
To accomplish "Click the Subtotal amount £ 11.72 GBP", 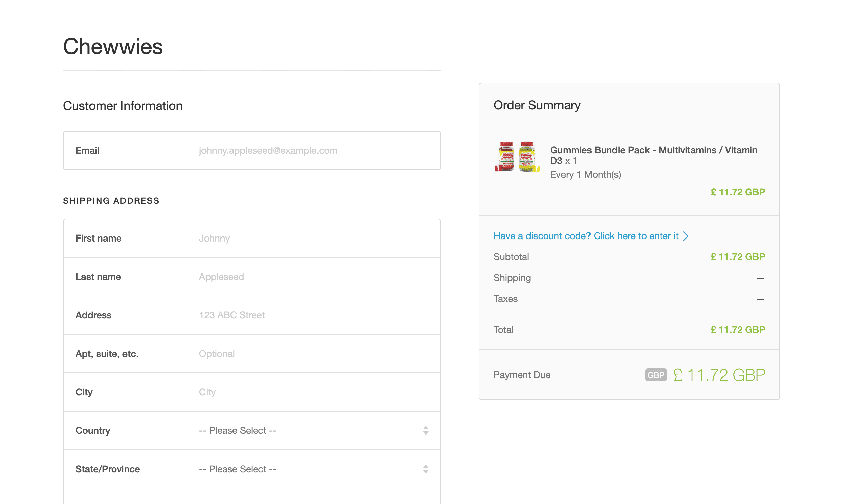I will [x=738, y=257].
